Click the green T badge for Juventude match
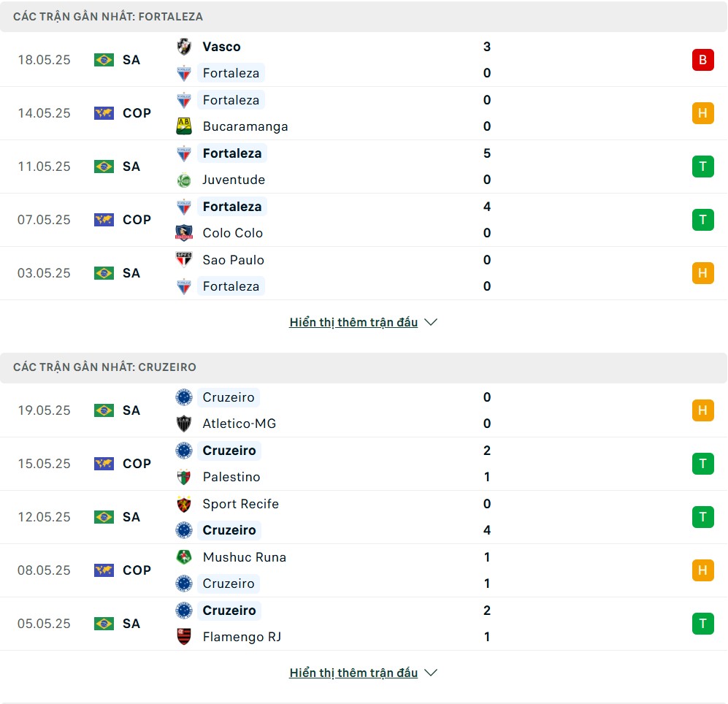Viewport: 728px width, 704px height. [702, 167]
